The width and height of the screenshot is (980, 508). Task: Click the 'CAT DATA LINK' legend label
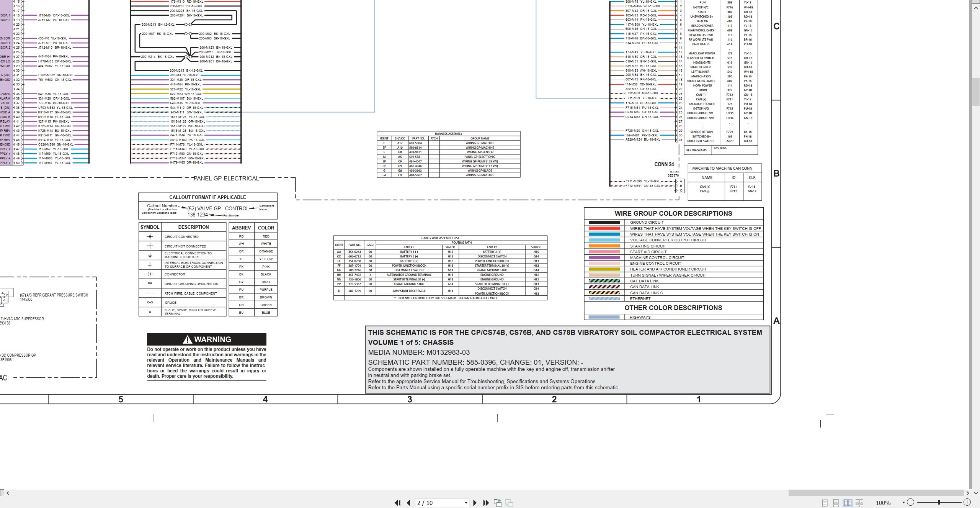[644, 281]
